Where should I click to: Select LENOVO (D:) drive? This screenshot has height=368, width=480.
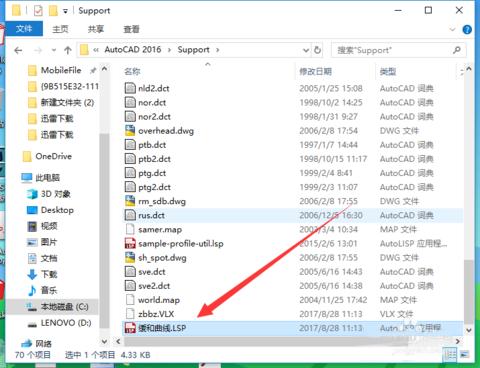point(59,323)
